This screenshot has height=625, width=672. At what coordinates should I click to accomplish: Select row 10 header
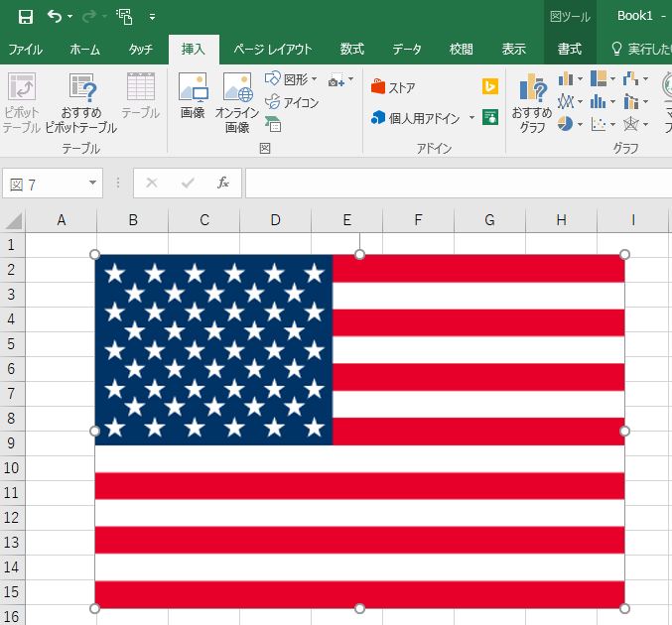(x=12, y=468)
